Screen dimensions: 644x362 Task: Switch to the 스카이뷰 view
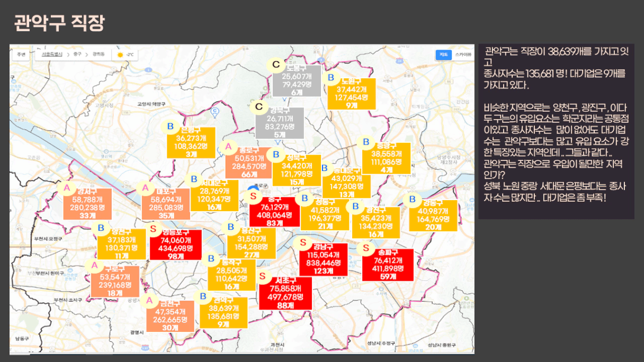tap(462, 54)
